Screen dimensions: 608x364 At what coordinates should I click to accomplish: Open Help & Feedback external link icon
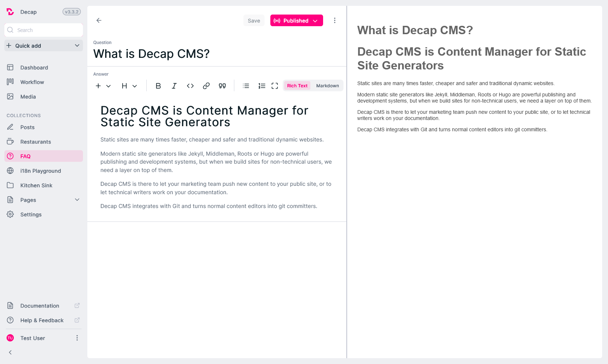(77, 320)
